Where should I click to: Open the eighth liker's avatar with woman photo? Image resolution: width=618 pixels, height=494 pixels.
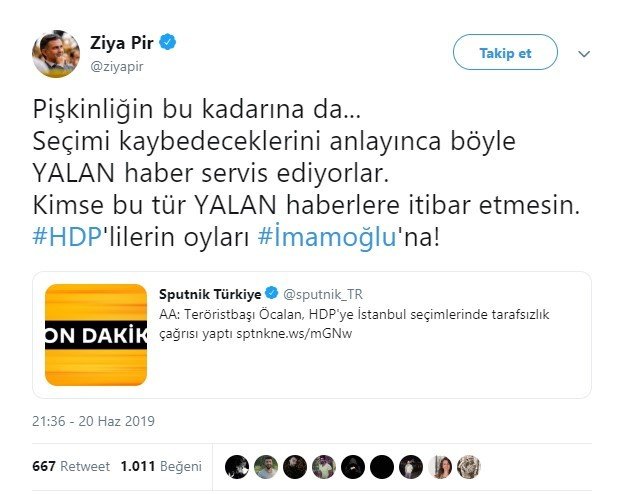(440, 467)
